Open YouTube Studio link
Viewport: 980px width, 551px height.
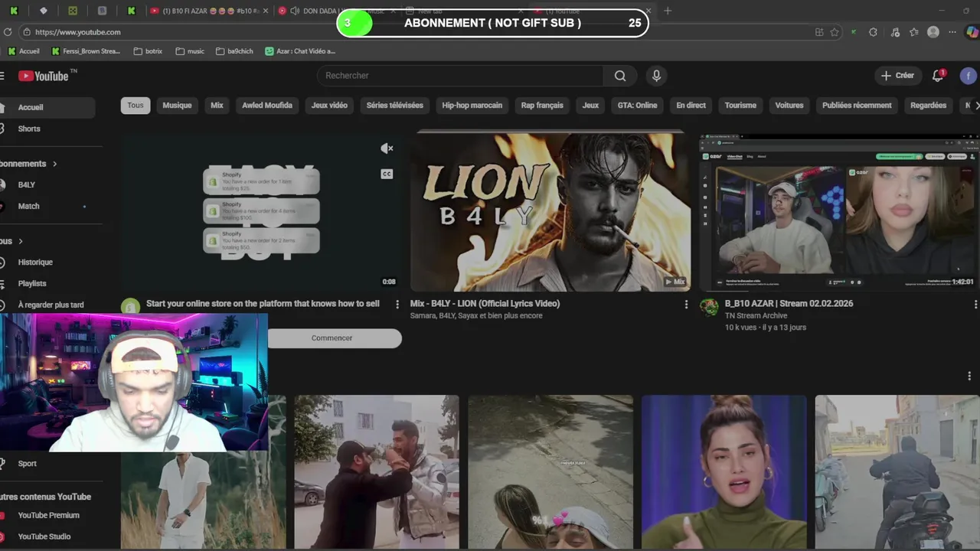coord(46,536)
